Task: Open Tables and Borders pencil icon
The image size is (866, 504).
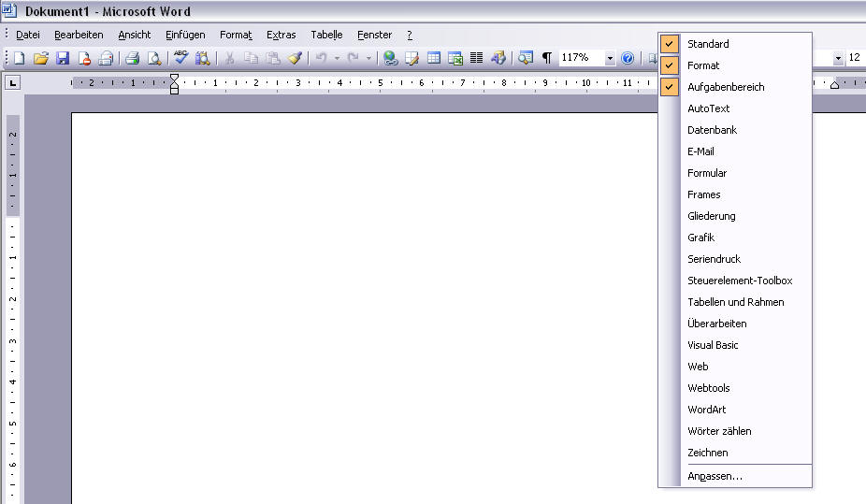Action: (412, 58)
